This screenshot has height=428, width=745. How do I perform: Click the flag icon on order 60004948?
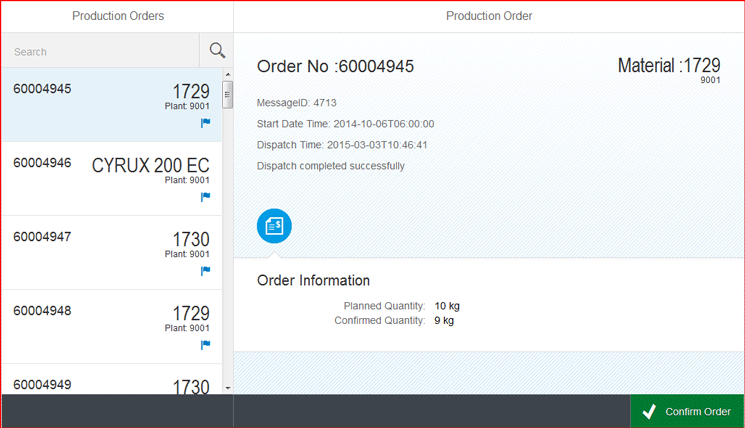tap(205, 345)
